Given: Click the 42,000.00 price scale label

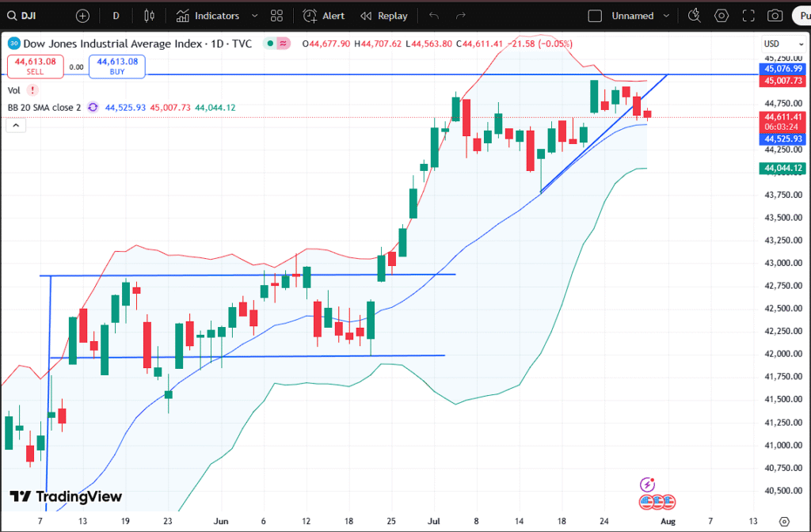Looking at the screenshot, I should (783, 354).
